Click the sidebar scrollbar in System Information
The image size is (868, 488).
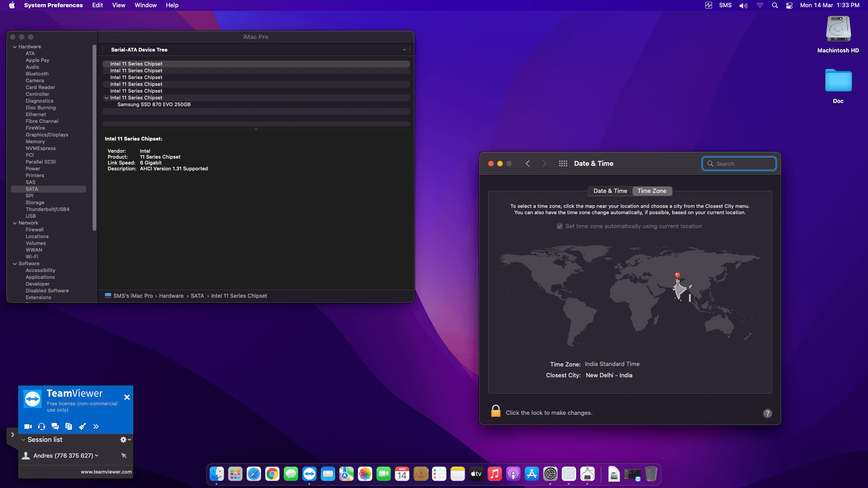point(94,138)
